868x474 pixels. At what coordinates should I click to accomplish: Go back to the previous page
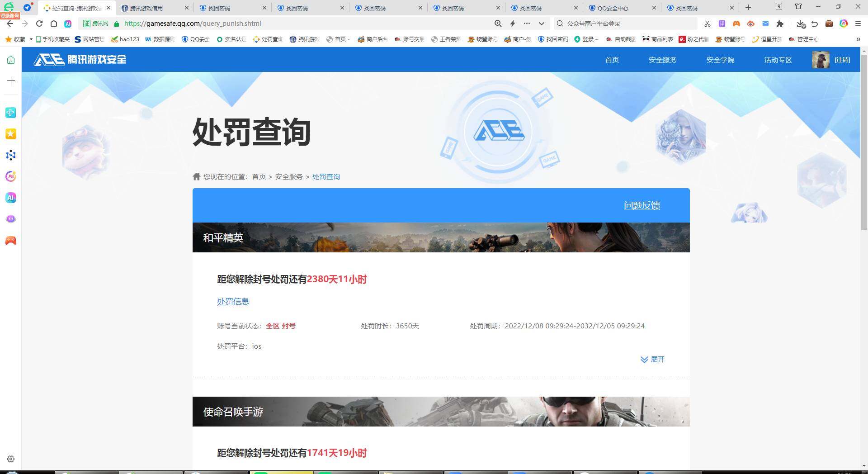[10, 24]
